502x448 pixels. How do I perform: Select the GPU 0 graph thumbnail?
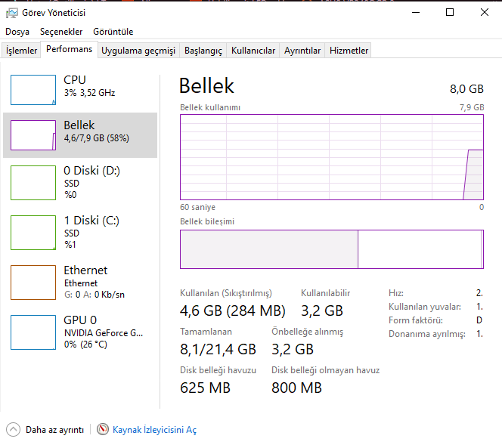(x=33, y=332)
